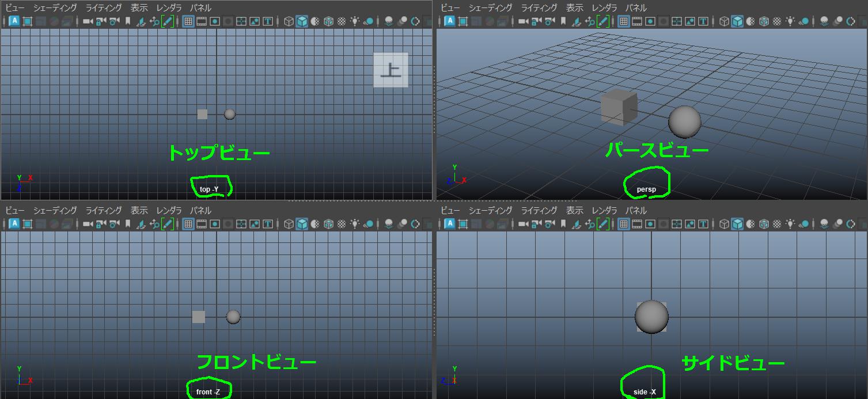Open ビュー menu in front view panel
The height and width of the screenshot is (399, 868).
(x=15, y=210)
